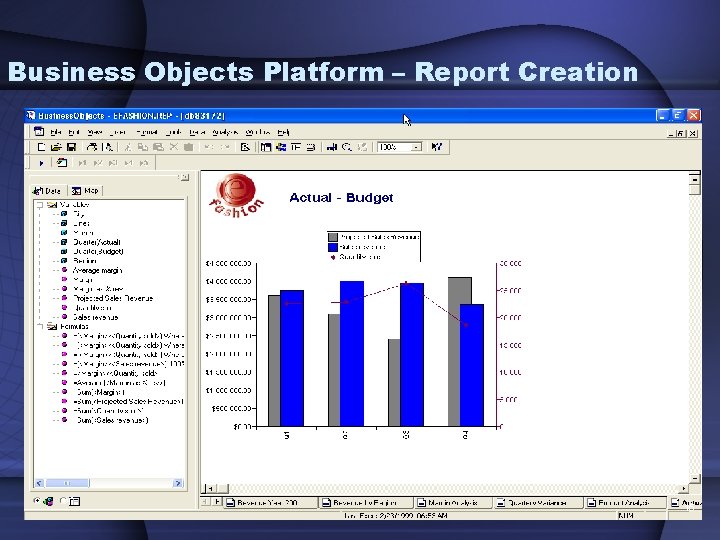This screenshot has height=540, width=720.
Task: Open the Analysis menu
Action: click(225, 132)
